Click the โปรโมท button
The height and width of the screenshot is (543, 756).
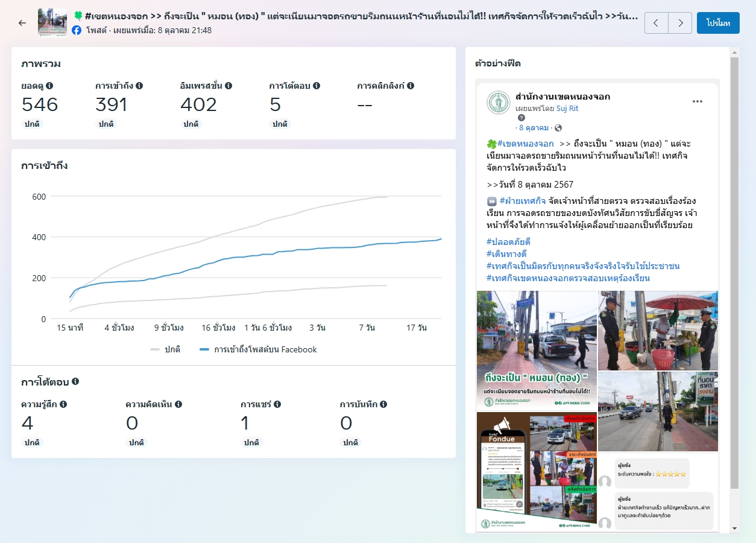[718, 23]
